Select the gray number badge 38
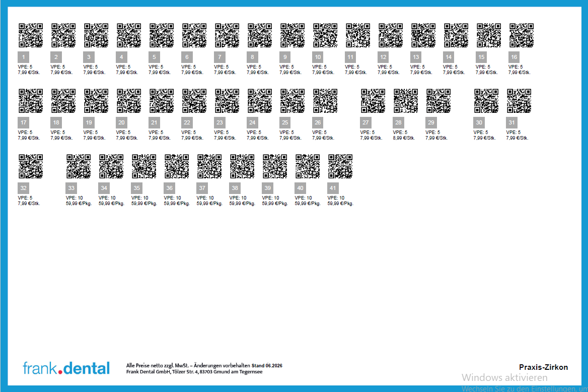The height and width of the screenshot is (392, 588). pyautogui.click(x=235, y=188)
